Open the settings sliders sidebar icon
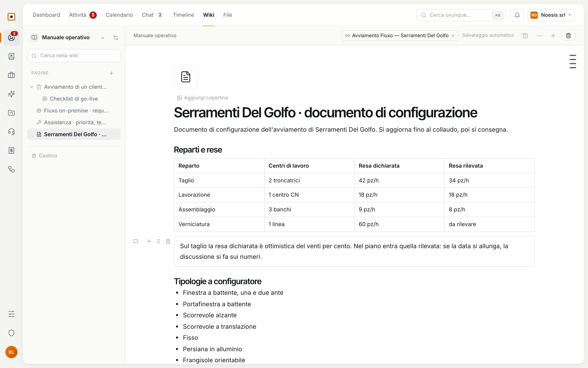Viewport: 588px width, 368px height. pyautogui.click(x=11, y=314)
